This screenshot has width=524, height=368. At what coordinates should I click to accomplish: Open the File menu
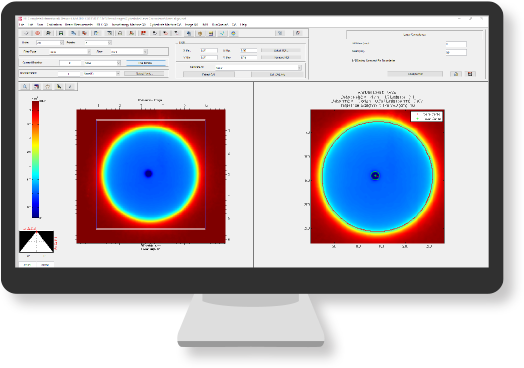(x=21, y=24)
